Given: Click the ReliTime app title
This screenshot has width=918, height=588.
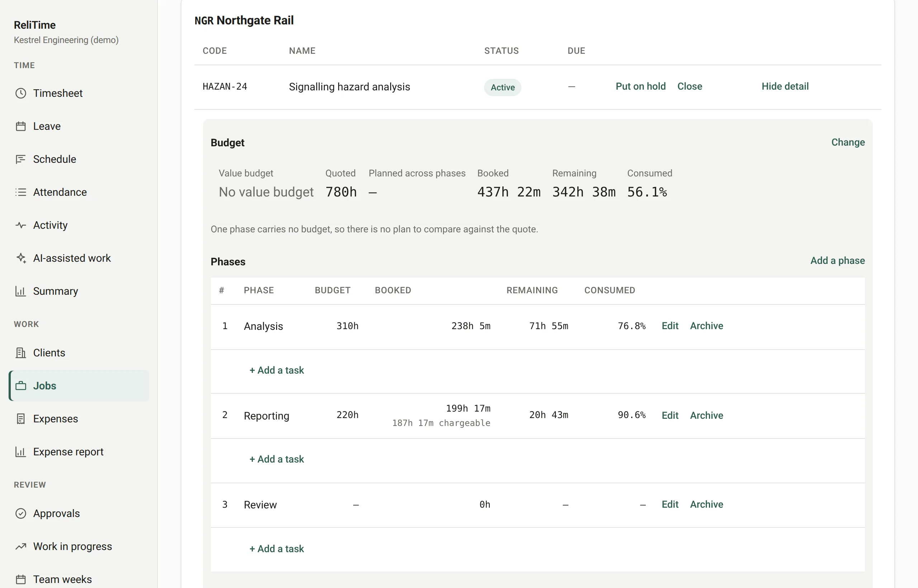Looking at the screenshot, I should pyautogui.click(x=35, y=25).
